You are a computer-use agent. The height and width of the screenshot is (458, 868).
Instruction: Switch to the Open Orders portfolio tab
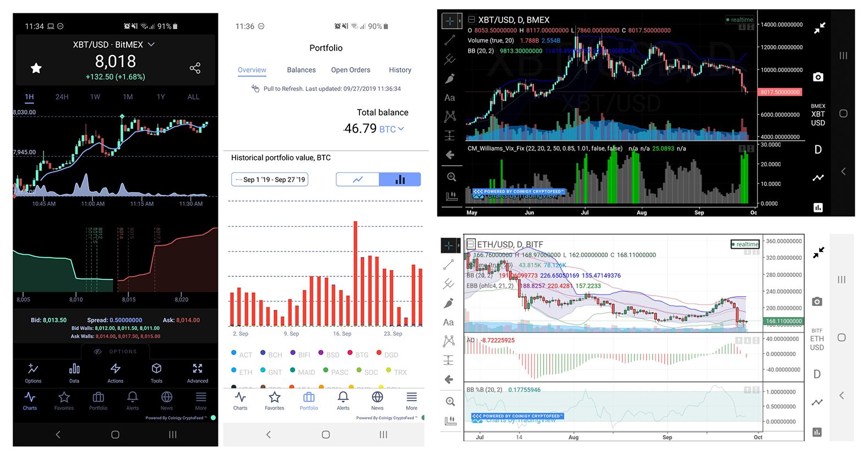click(x=351, y=70)
